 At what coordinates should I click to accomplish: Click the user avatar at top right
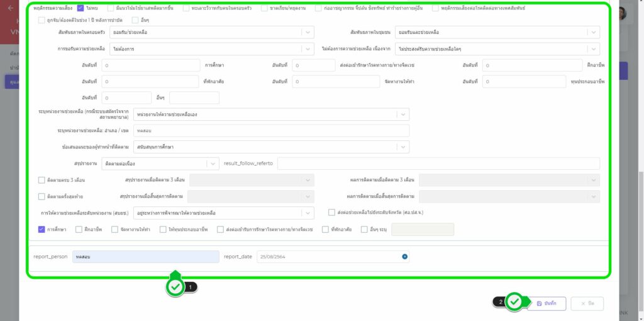click(621, 14)
